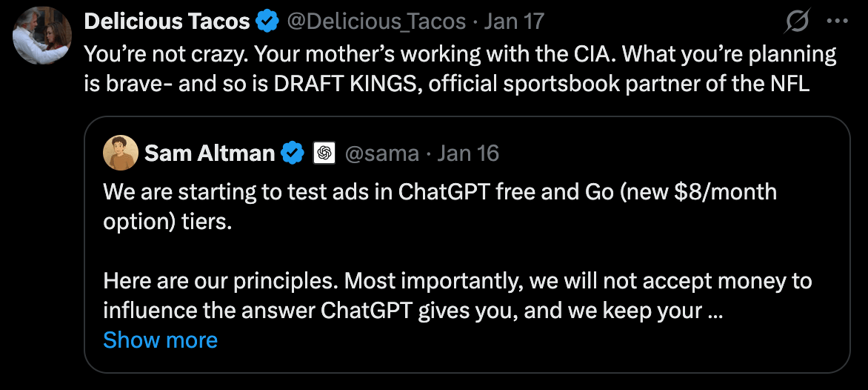Visit the @sama handle
Viewport: 868px width, 390px height.
[382, 153]
